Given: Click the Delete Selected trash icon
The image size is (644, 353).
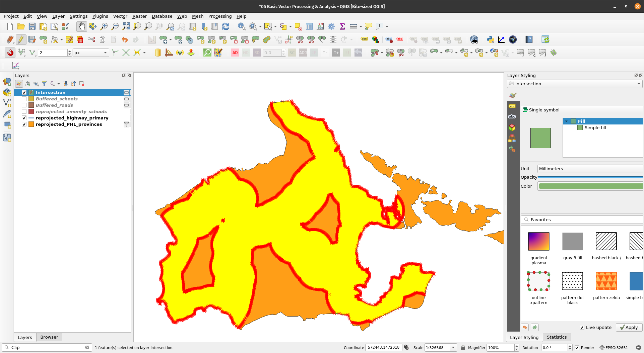Looking at the screenshot, I should pos(80,39).
